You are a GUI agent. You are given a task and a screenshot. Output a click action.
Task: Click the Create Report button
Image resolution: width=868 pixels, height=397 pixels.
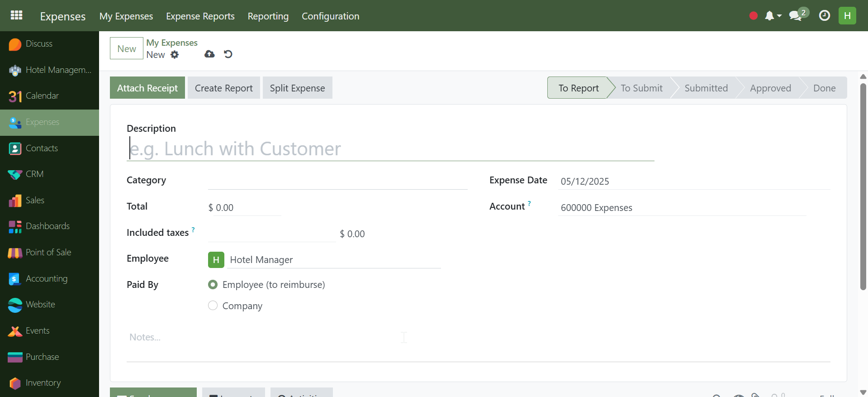tap(223, 88)
